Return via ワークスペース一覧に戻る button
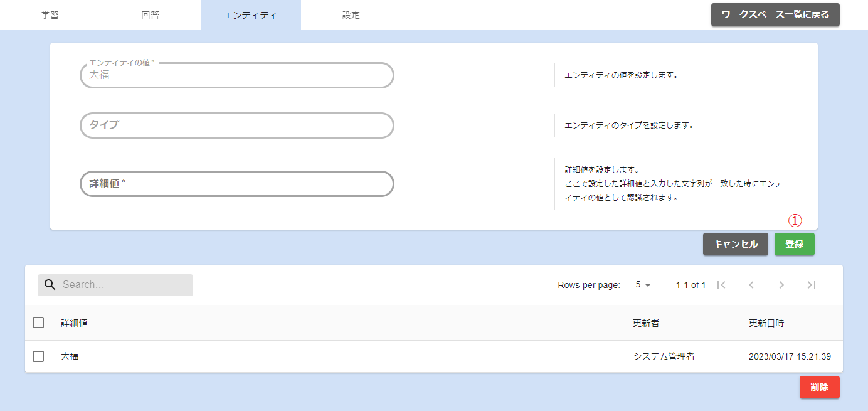Image resolution: width=868 pixels, height=411 pixels. tap(775, 15)
